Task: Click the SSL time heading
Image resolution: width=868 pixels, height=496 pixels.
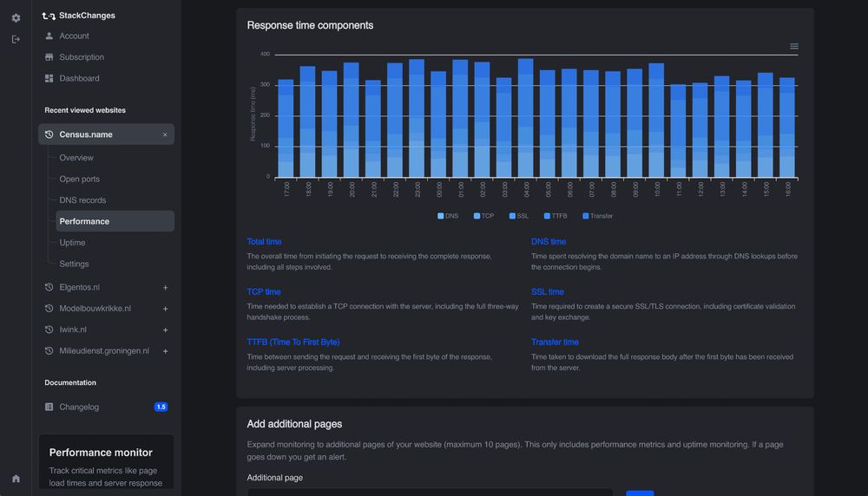Action: point(548,292)
